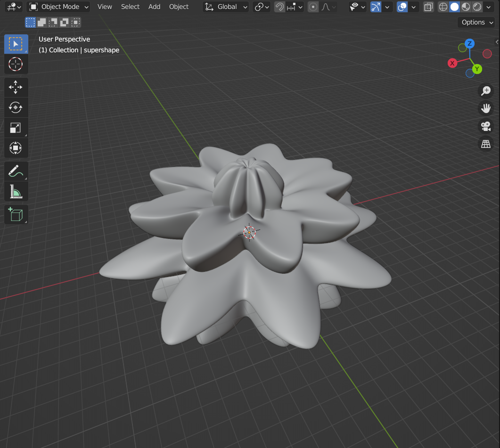
Task: Click the unlabeled green negative-Y gizmo circle
Action: pyautogui.click(x=462, y=48)
